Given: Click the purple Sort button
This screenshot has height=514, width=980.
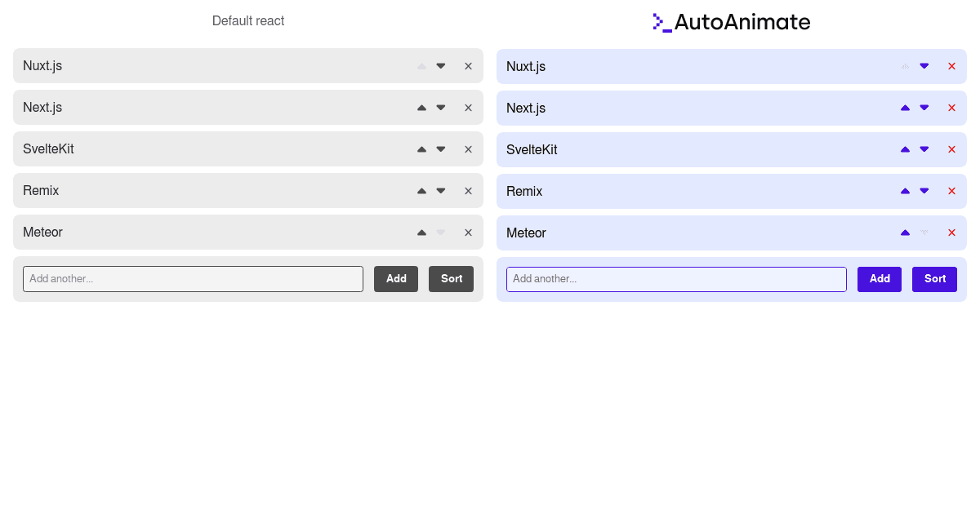Looking at the screenshot, I should click(935, 279).
